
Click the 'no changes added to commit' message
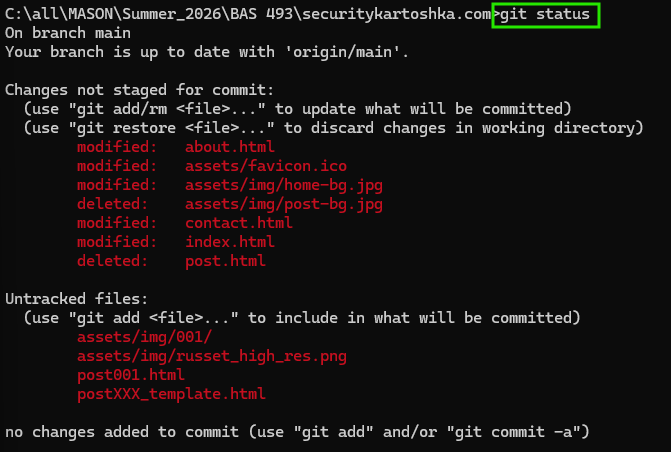(x=297, y=432)
